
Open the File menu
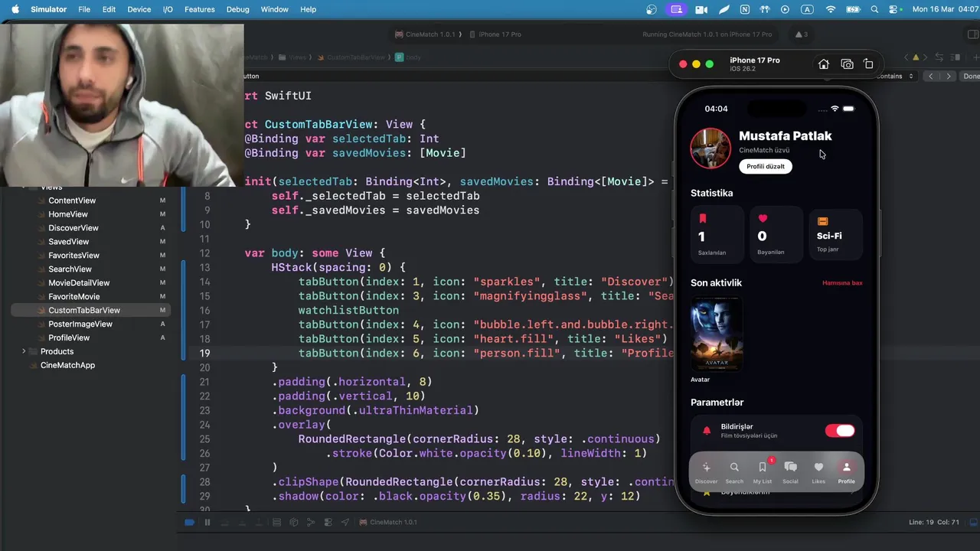click(x=84, y=9)
